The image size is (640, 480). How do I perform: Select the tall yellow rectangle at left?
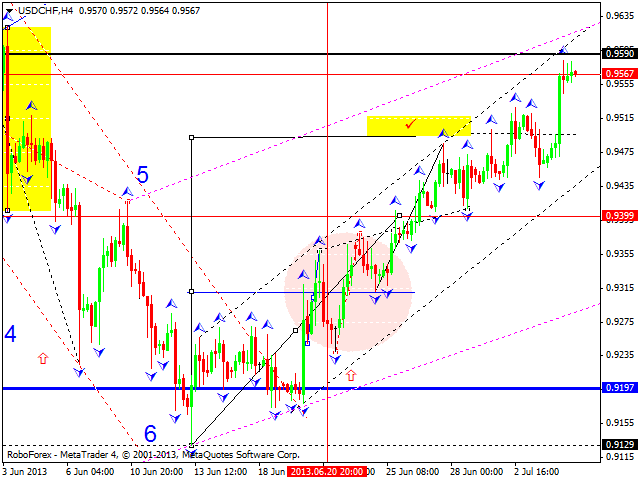point(28,118)
